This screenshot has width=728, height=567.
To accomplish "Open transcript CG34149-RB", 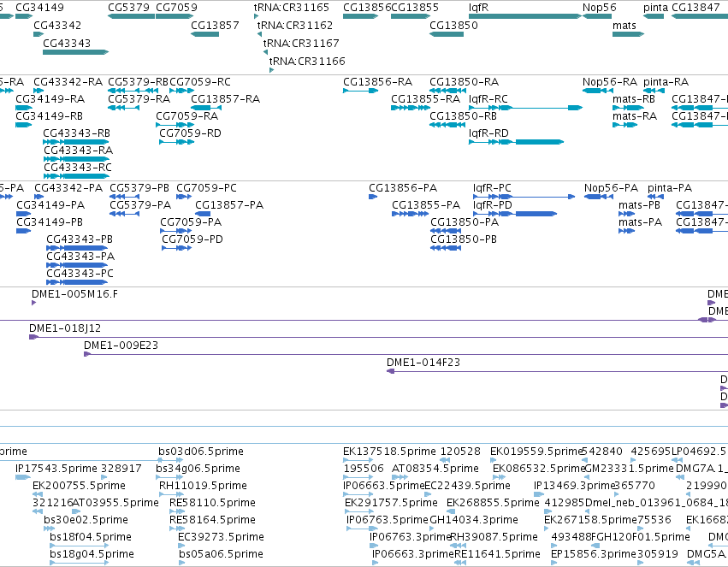I will tap(50, 116).
